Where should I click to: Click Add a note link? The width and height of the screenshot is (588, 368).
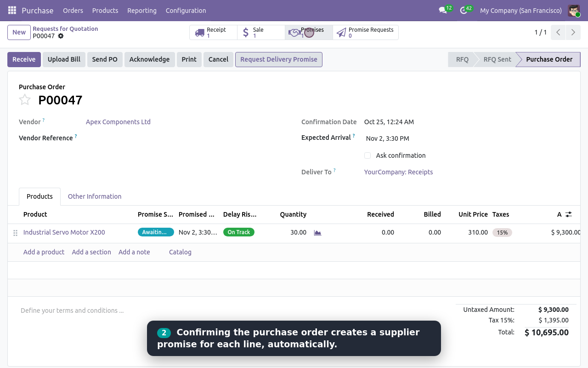(134, 252)
